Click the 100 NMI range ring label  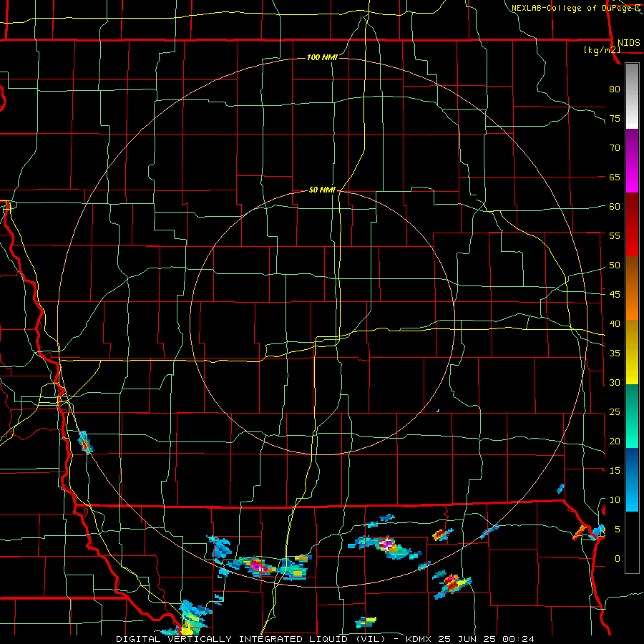pyautogui.click(x=322, y=57)
